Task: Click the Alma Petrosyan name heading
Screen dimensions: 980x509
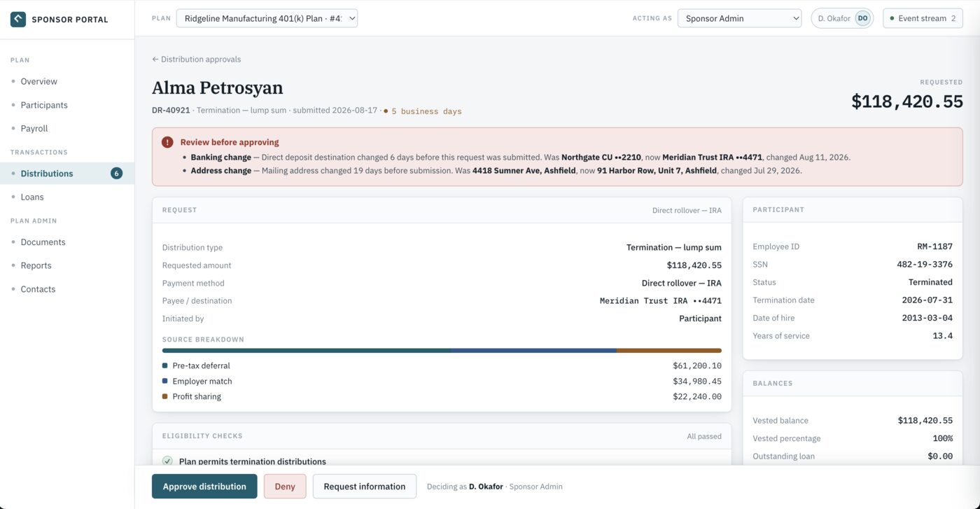Action: (218, 88)
